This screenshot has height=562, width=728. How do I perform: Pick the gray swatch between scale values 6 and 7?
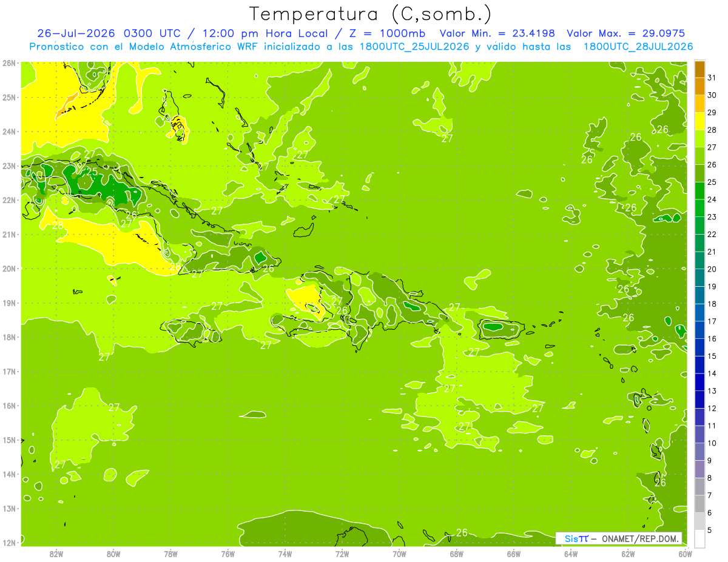699,504
